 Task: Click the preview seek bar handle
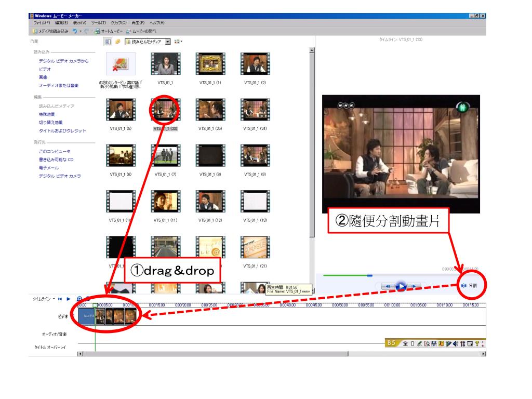coord(370,275)
